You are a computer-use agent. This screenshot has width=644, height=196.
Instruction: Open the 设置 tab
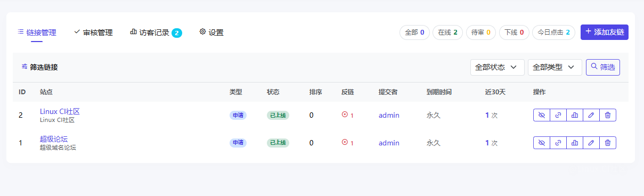tap(211, 32)
